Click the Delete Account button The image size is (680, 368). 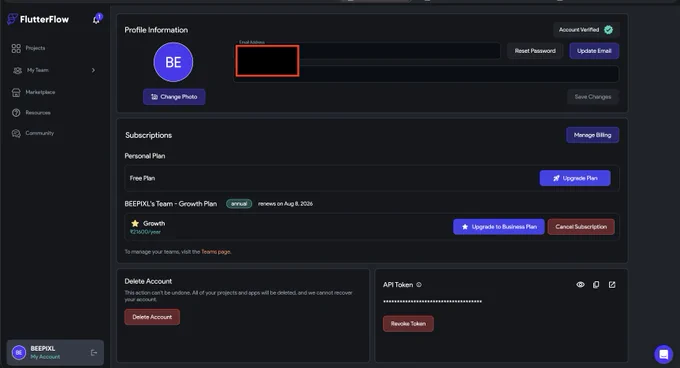[152, 317]
